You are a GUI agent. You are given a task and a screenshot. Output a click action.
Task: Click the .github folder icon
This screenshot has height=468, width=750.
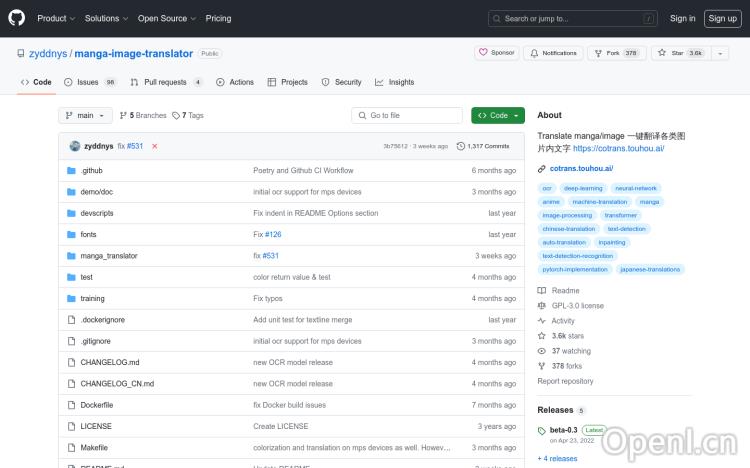[71, 171]
